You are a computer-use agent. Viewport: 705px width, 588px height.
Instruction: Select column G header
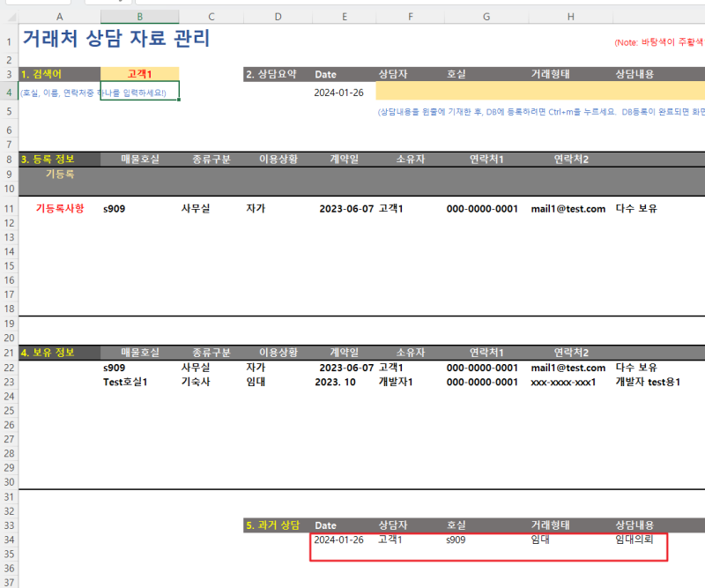point(486,17)
